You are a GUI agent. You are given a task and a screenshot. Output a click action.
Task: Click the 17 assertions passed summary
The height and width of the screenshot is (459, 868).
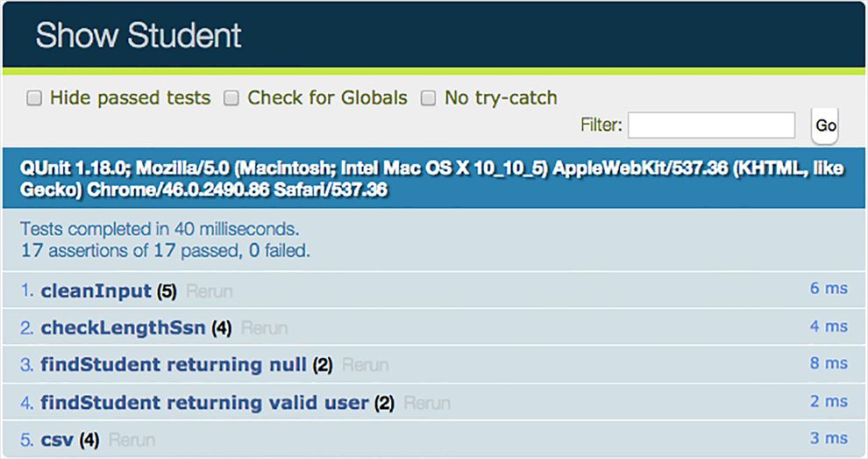165,251
